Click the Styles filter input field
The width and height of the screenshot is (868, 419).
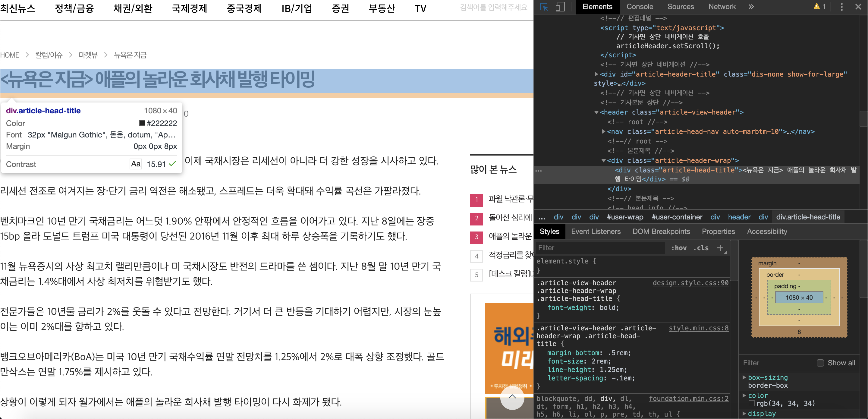point(600,248)
